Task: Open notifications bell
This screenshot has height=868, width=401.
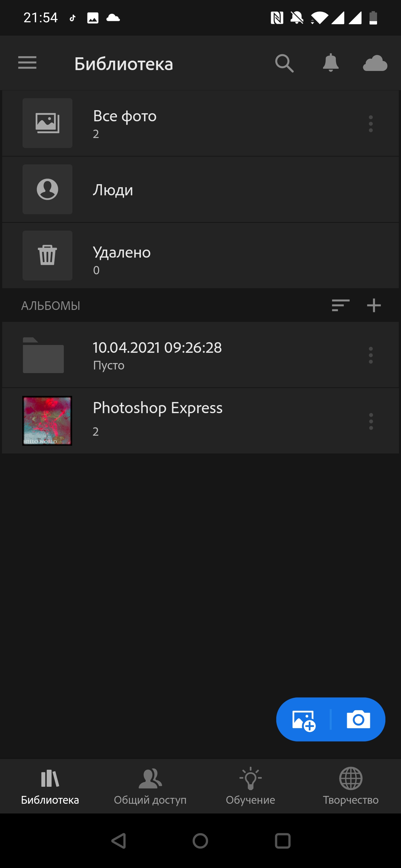Action: tap(331, 63)
